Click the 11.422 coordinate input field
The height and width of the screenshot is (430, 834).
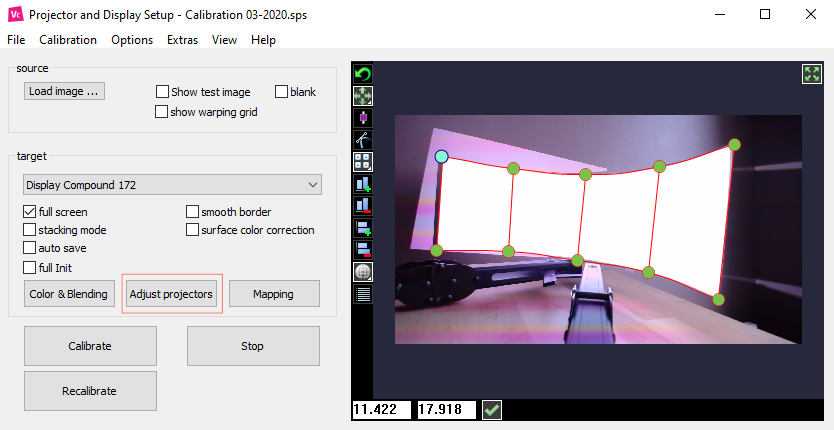point(381,409)
